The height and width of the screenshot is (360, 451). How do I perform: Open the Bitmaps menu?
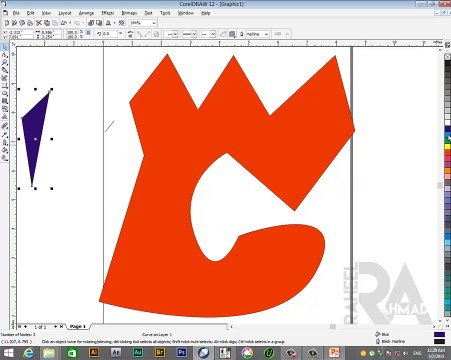click(129, 13)
